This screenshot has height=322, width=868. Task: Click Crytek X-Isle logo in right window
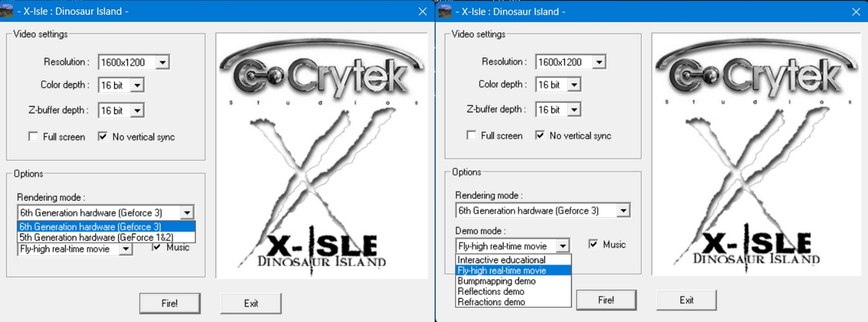point(756,154)
